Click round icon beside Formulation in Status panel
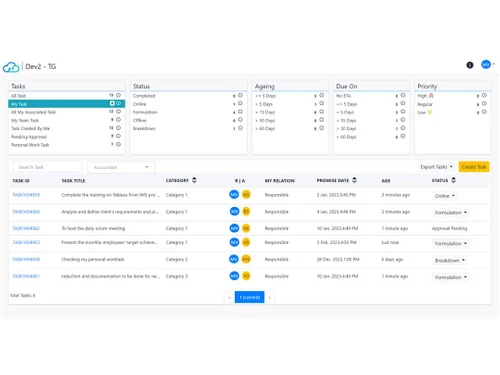The image size is (500, 375). pyautogui.click(x=240, y=112)
